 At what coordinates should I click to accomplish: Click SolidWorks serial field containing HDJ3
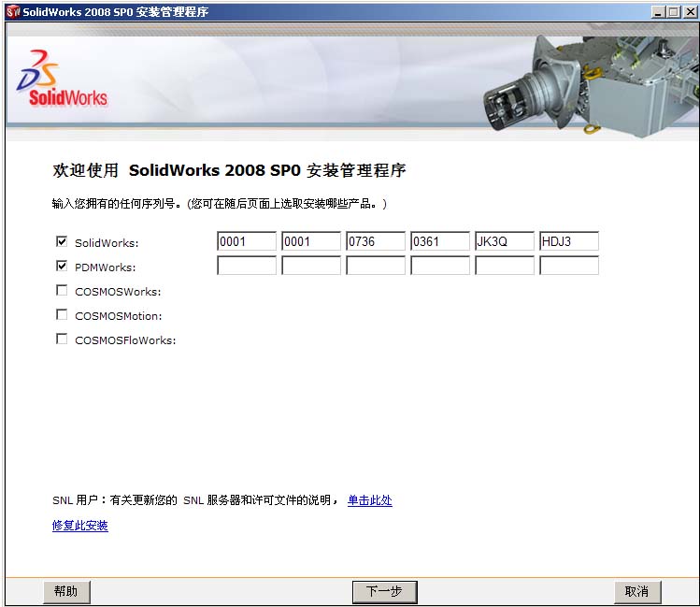click(569, 241)
